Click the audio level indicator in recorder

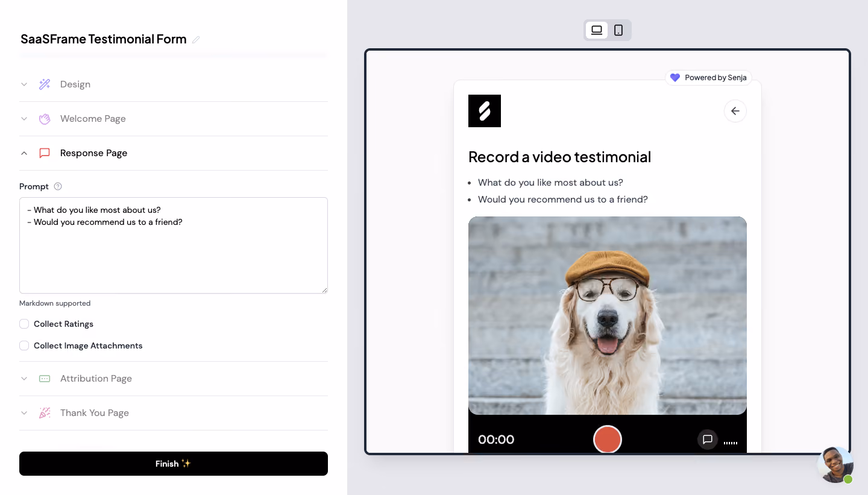tap(731, 442)
